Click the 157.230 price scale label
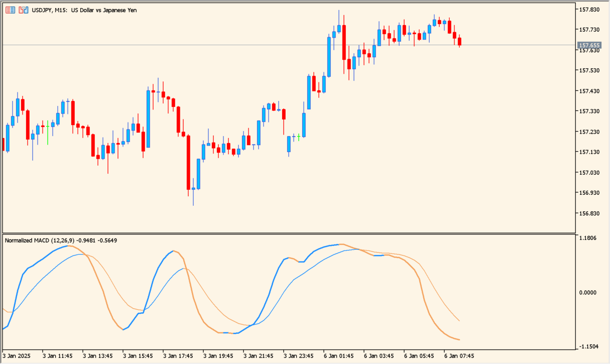610x364 pixels. tap(589, 132)
